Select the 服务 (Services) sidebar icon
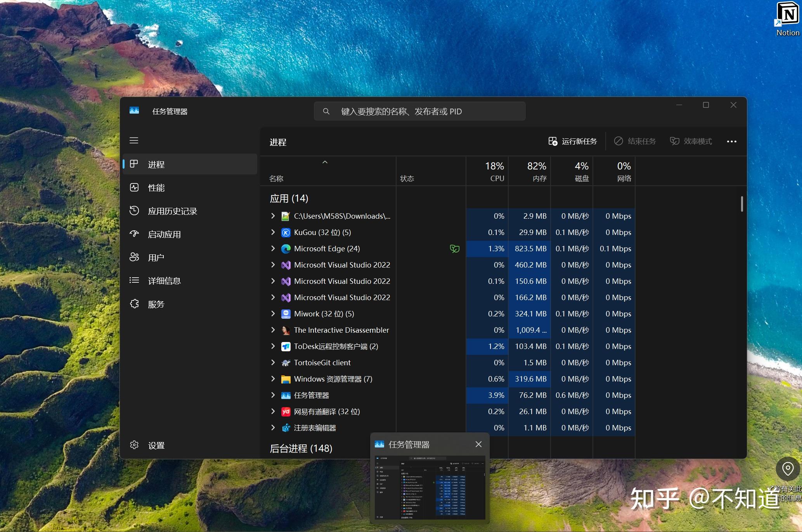Screen dimensions: 802x532 coord(134,304)
